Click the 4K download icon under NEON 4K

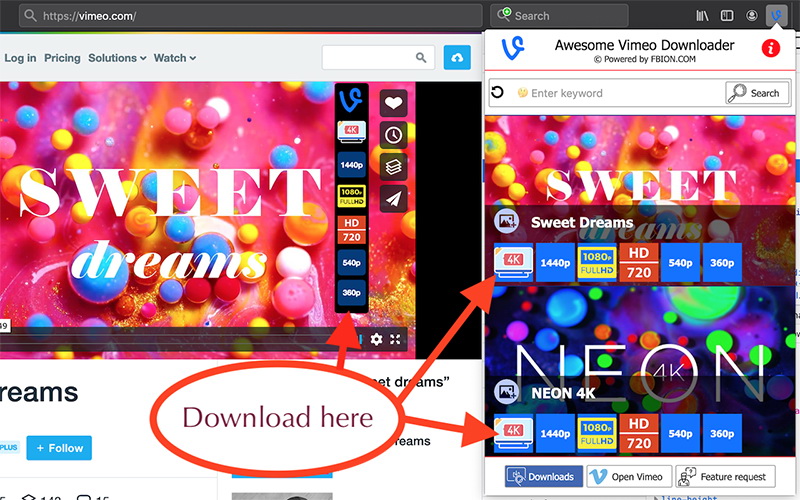coord(513,433)
